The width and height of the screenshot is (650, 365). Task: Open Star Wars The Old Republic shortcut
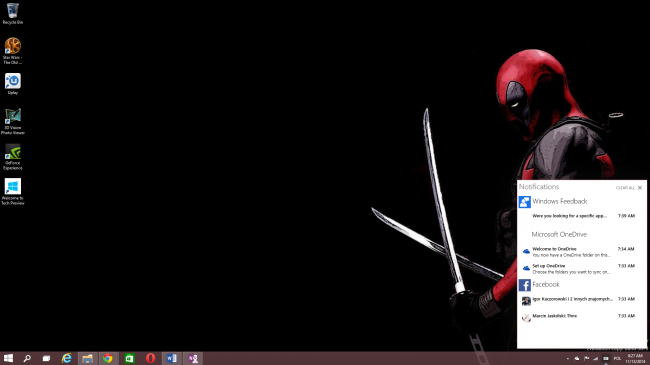12,51
